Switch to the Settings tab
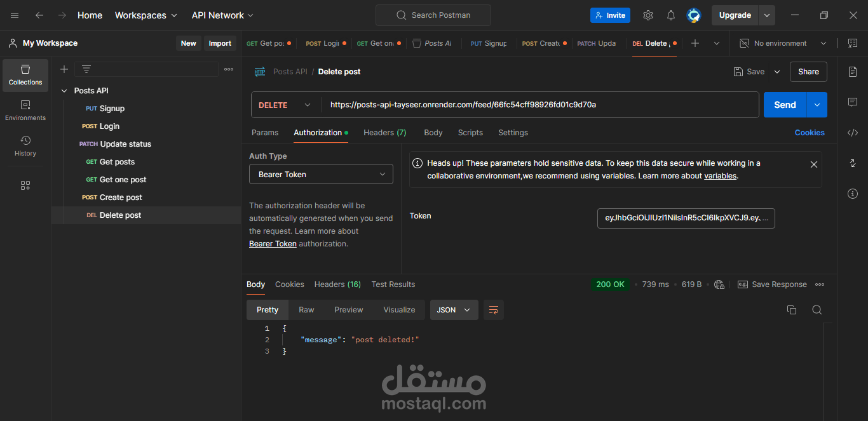Image resolution: width=868 pixels, height=421 pixels. [513, 133]
